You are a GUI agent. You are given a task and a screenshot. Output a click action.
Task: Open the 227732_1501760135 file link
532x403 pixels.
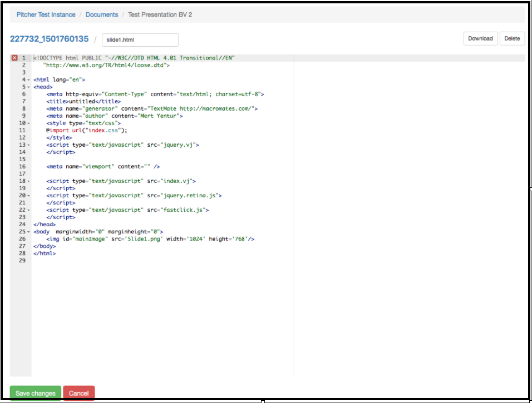[x=49, y=39]
